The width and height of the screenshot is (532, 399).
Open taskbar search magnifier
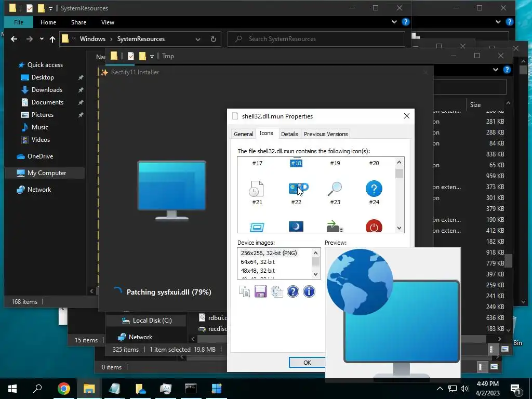point(37,389)
